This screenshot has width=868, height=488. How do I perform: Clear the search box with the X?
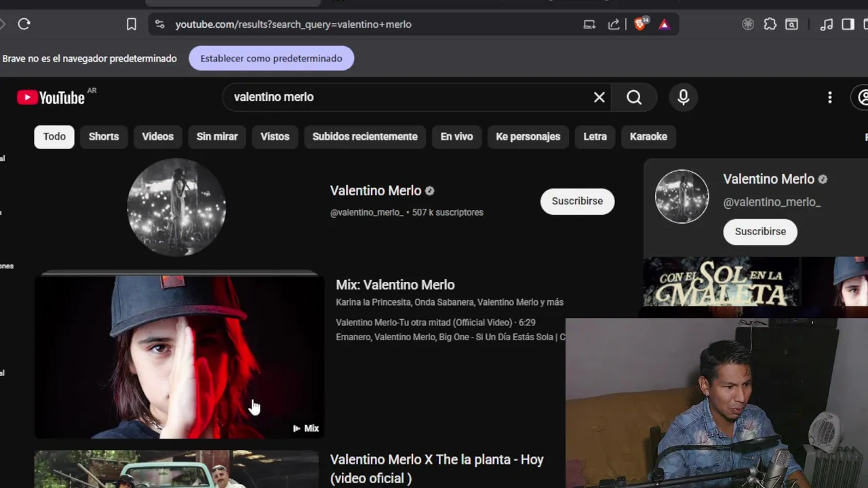(599, 98)
